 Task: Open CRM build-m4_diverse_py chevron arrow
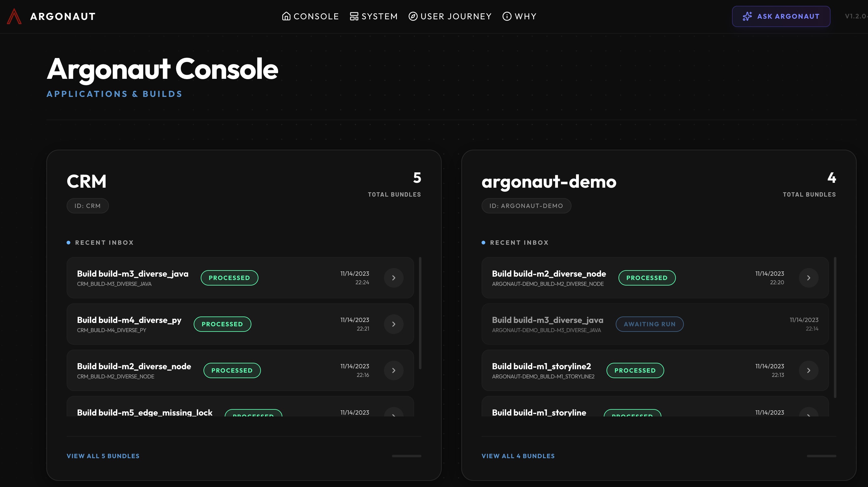(x=393, y=324)
